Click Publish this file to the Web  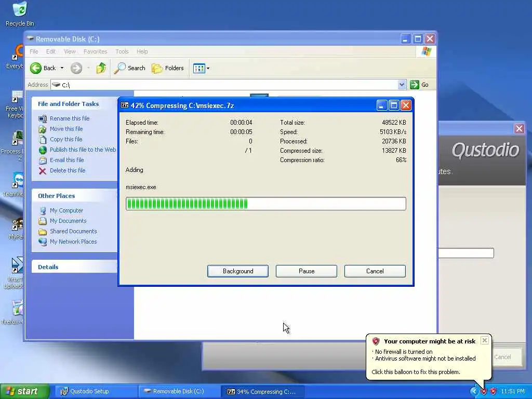83,150
